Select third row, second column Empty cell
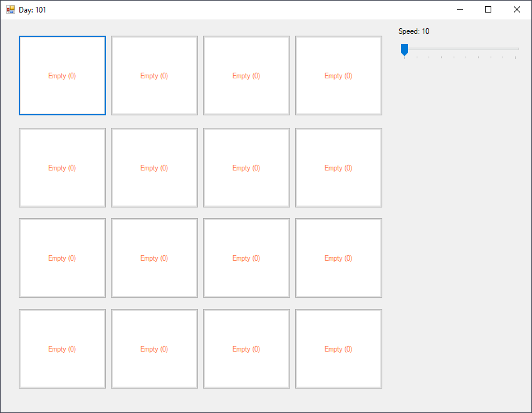The width and height of the screenshot is (532, 413). [154, 258]
